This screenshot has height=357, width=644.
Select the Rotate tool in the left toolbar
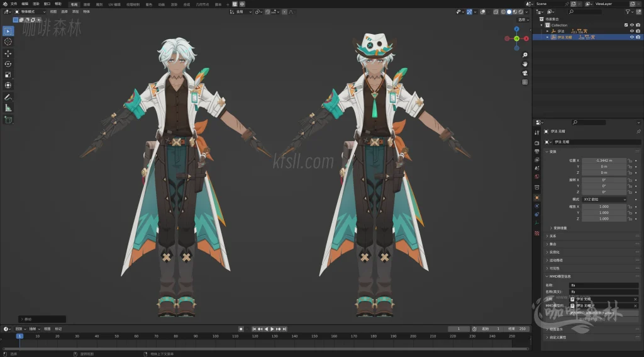(8, 64)
